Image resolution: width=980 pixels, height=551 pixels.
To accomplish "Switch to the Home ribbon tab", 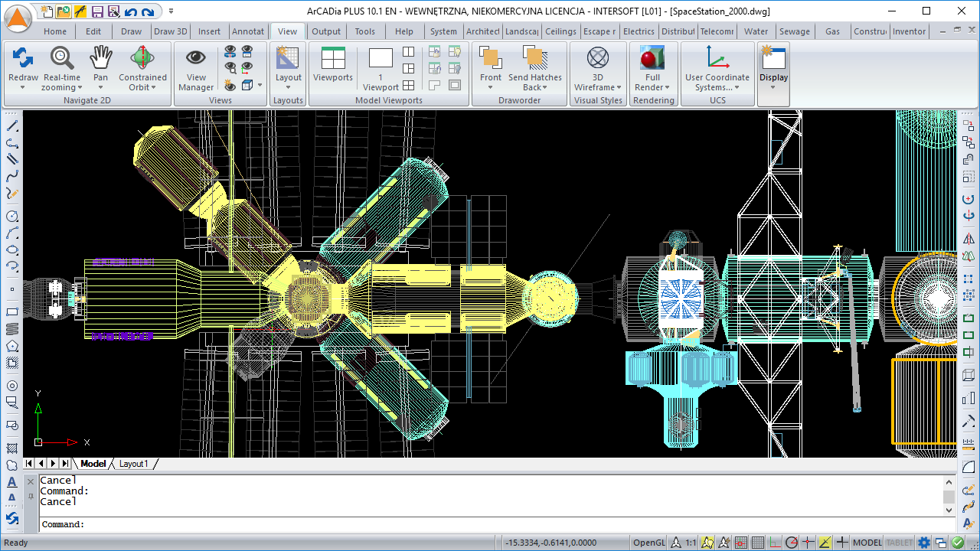I will (x=55, y=31).
